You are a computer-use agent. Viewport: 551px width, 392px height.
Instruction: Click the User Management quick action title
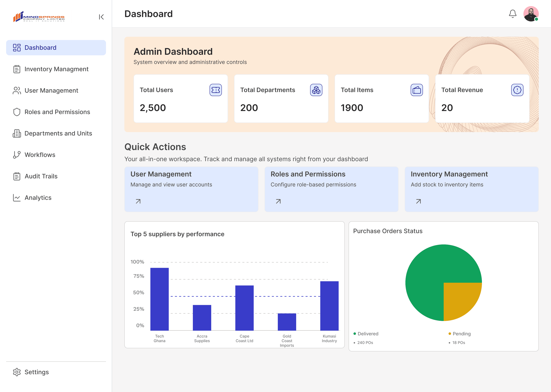[x=161, y=174]
